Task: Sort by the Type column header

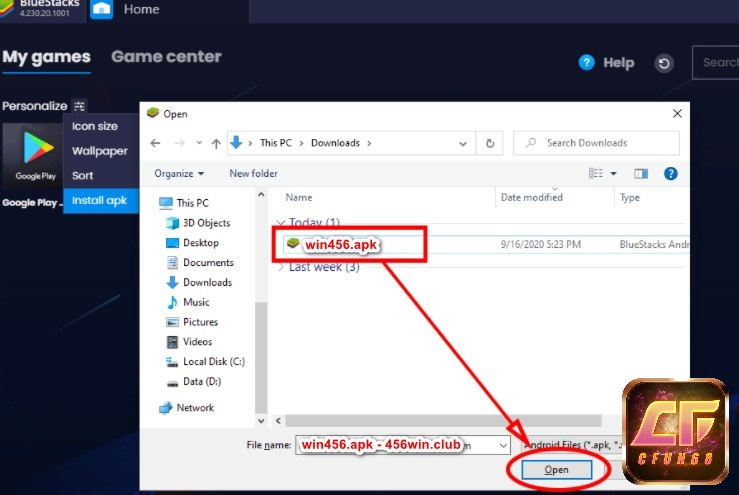Action: click(x=630, y=198)
